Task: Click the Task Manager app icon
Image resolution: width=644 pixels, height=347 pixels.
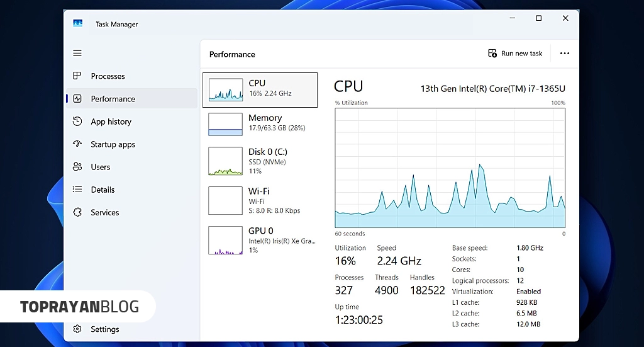Action: click(77, 23)
